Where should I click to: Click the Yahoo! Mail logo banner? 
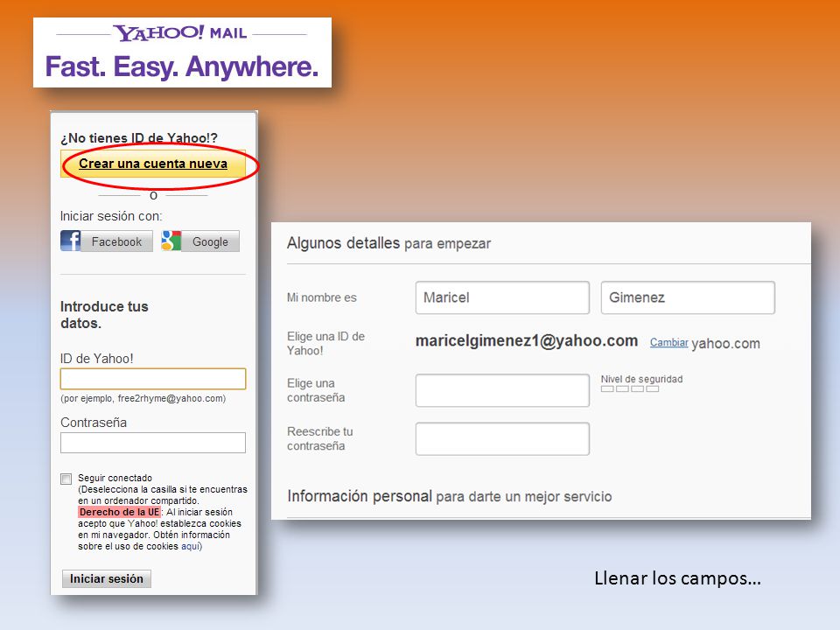click(x=182, y=52)
